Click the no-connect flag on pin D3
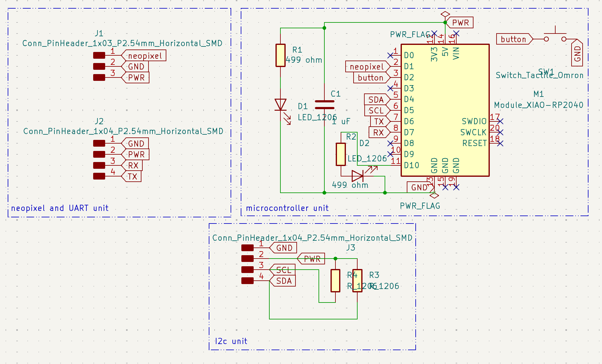This screenshot has width=602, height=364. (390, 89)
